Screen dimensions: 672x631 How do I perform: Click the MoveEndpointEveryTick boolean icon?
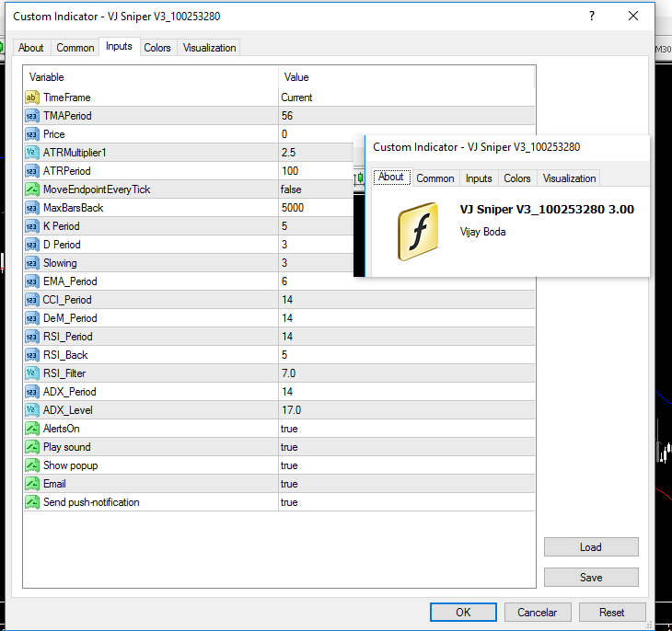point(31,189)
